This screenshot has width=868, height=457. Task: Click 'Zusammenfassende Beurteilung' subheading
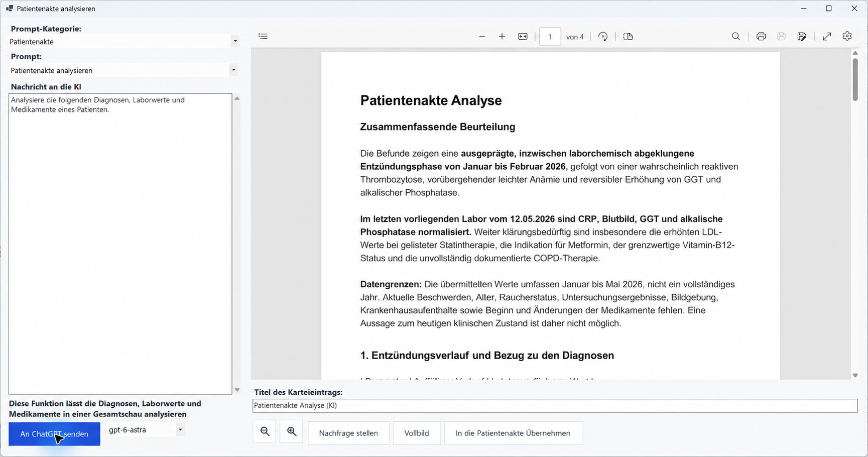coord(437,127)
